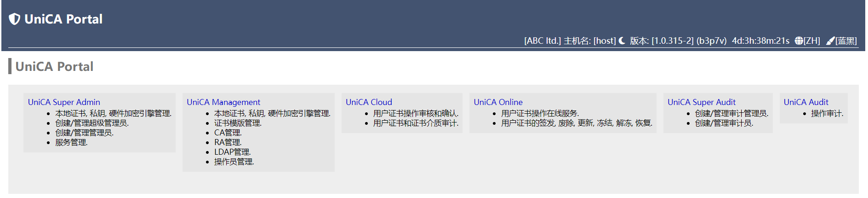Viewport: 868px width, 198px height.
Task: Click the paintbrush theme icon
Action: pos(830,41)
